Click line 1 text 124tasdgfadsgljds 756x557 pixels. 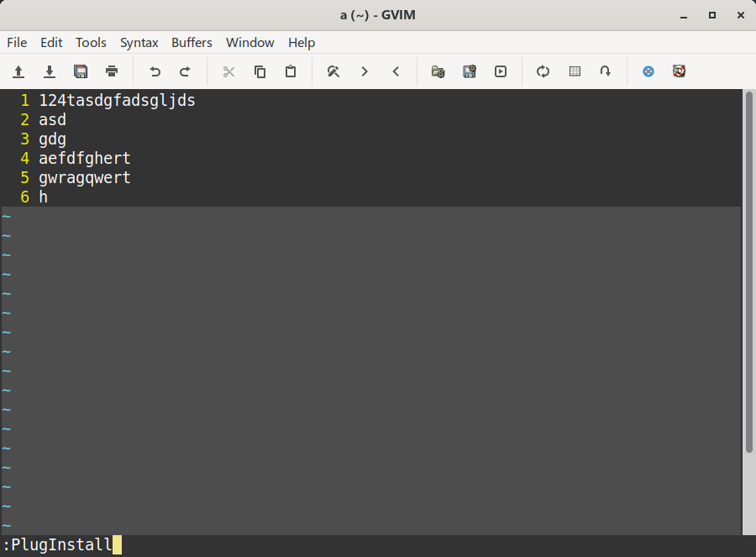[x=117, y=100]
